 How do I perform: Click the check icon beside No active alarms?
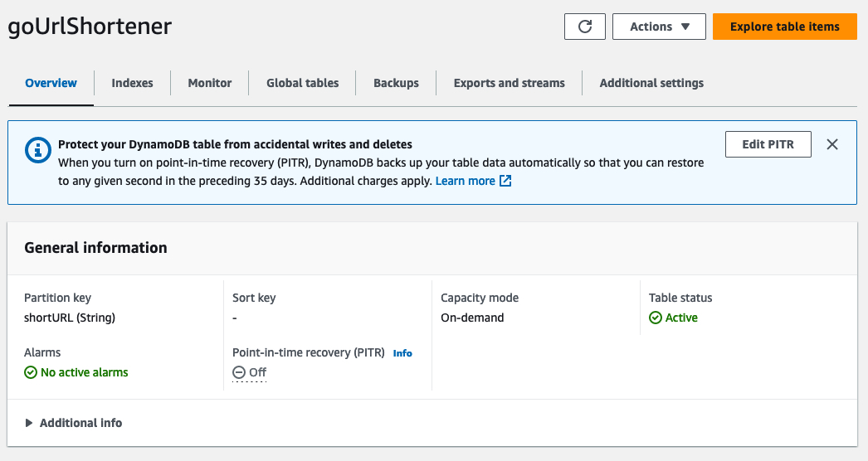click(x=31, y=372)
